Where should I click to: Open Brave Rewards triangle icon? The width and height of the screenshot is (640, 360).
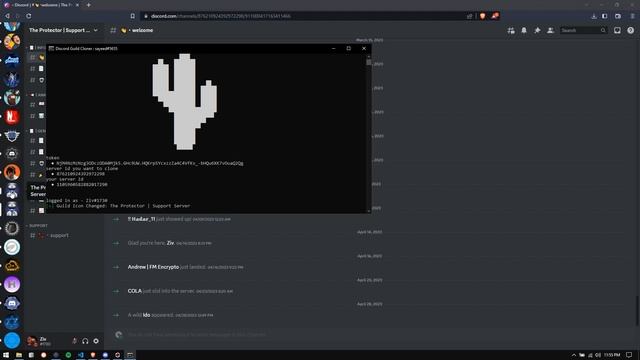tap(495, 16)
